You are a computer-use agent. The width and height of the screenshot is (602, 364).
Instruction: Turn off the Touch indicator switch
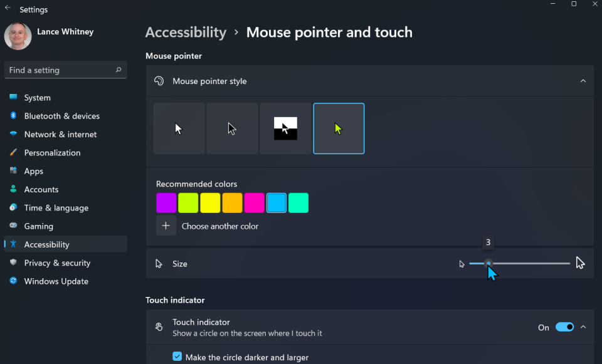click(564, 327)
